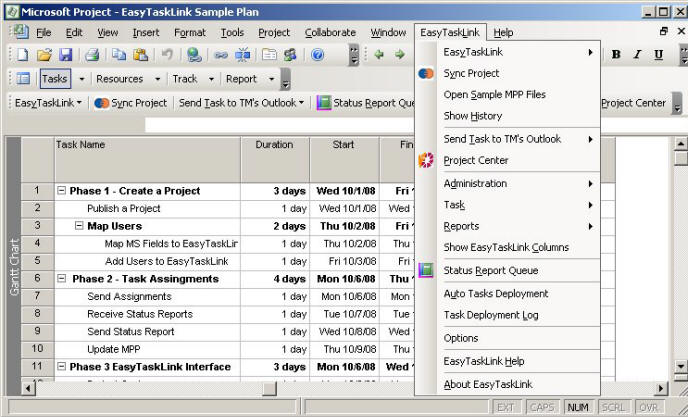Open the File menu
The height and width of the screenshot is (417, 688).
(43, 32)
